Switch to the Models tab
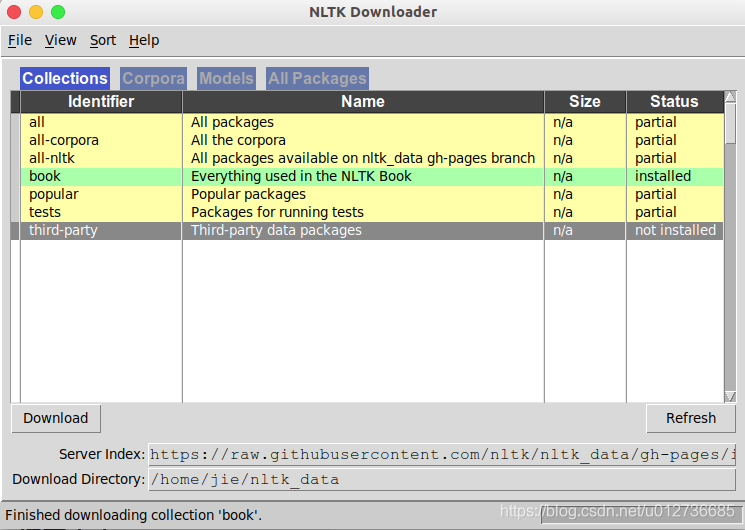Image resolution: width=745 pixels, height=530 pixels. 226,78
